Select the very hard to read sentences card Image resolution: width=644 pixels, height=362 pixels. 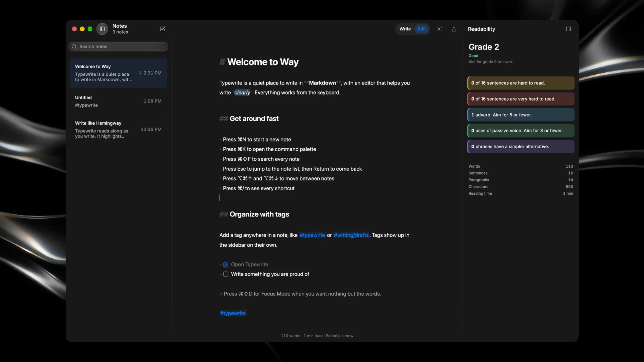click(521, 99)
